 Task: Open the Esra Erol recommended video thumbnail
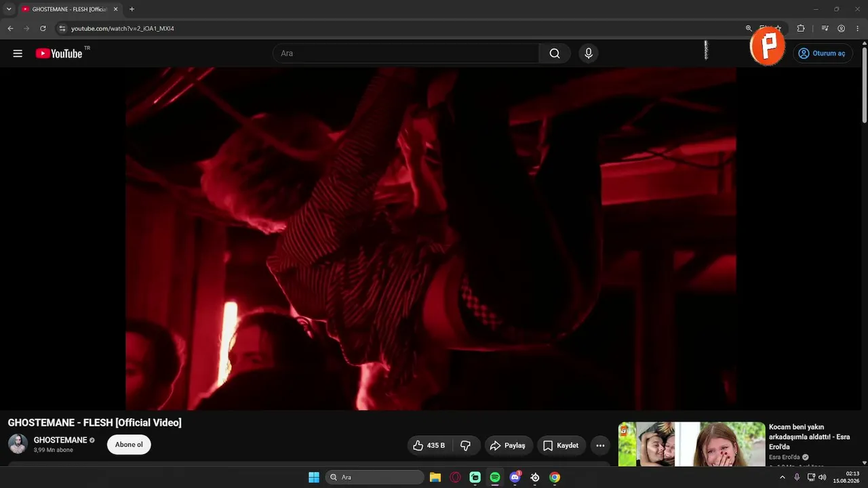pyautogui.click(x=692, y=444)
